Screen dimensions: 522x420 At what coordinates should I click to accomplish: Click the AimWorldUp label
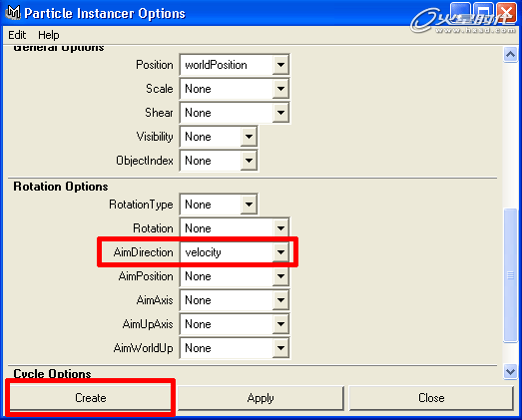coord(143,348)
